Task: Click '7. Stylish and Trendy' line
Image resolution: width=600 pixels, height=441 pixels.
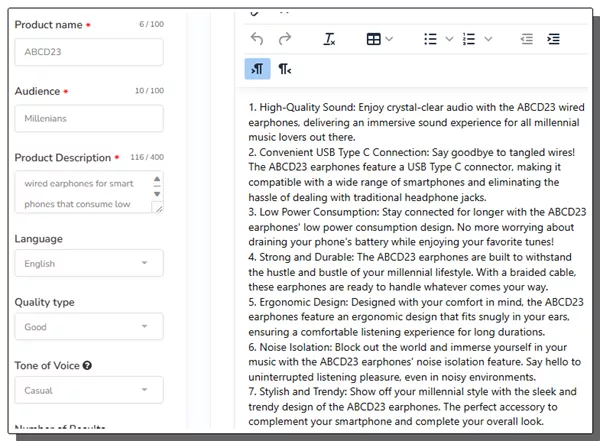Action: (412, 392)
